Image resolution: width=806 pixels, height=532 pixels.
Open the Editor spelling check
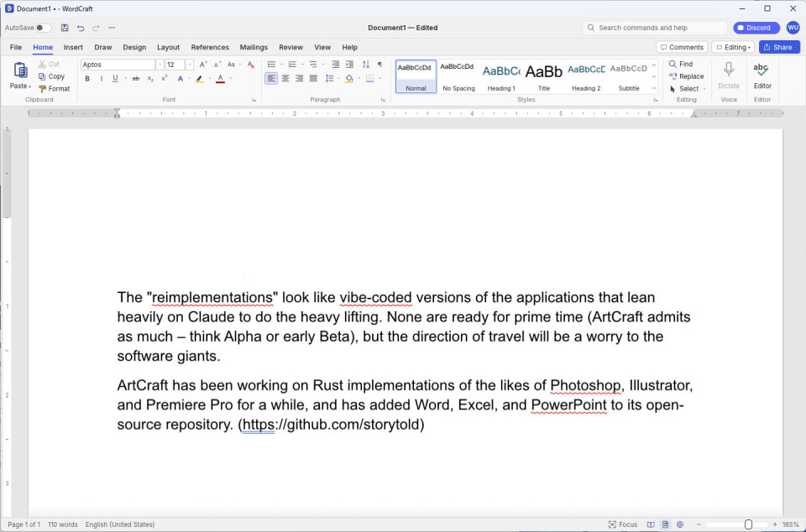(x=762, y=75)
